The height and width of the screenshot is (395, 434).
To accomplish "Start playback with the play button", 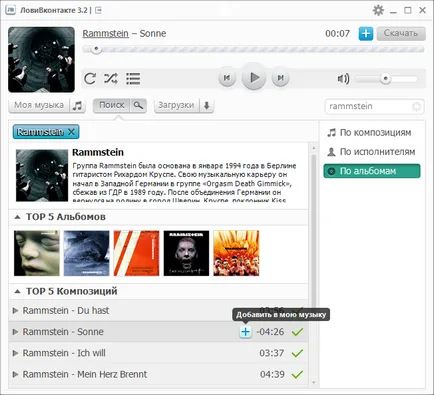I will [254, 78].
